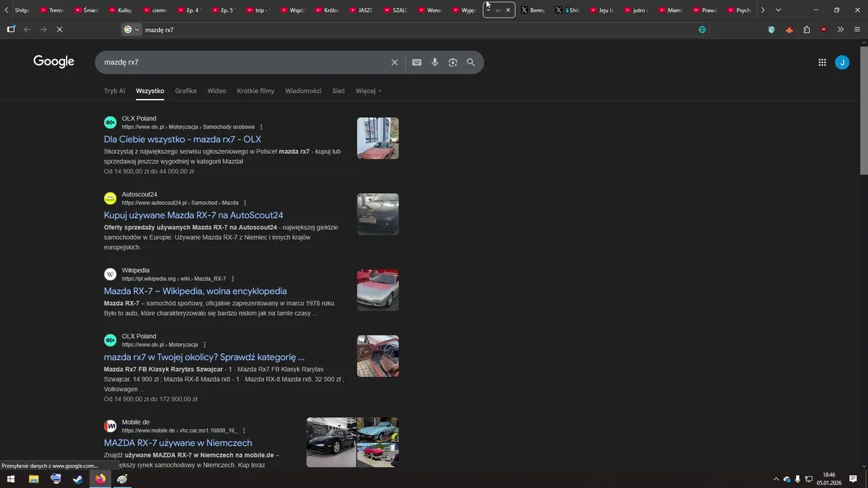Open the Extensions puzzle icon
The height and width of the screenshot is (488, 868).
(806, 30)
